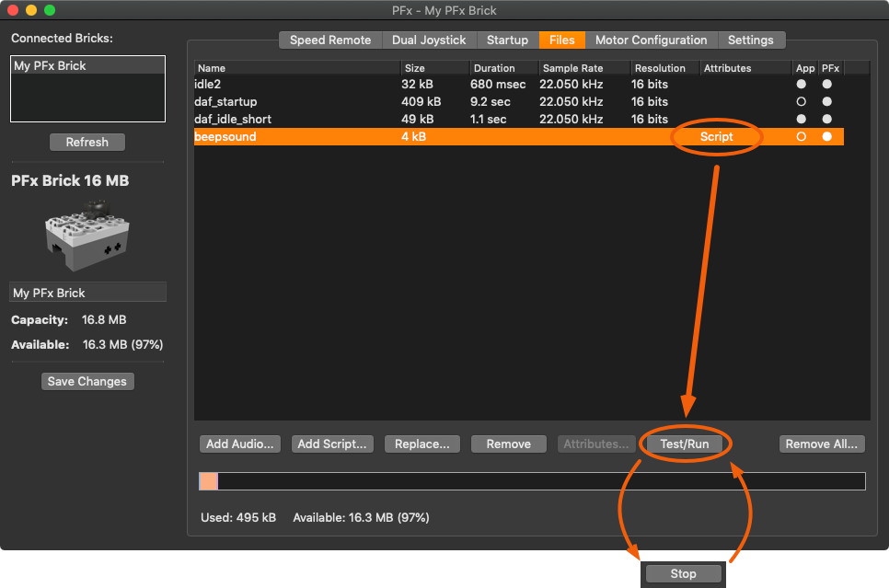This screenshot has width=889, height=588.
Task: Open the Startup tab
Action: (x=507, y=40)
